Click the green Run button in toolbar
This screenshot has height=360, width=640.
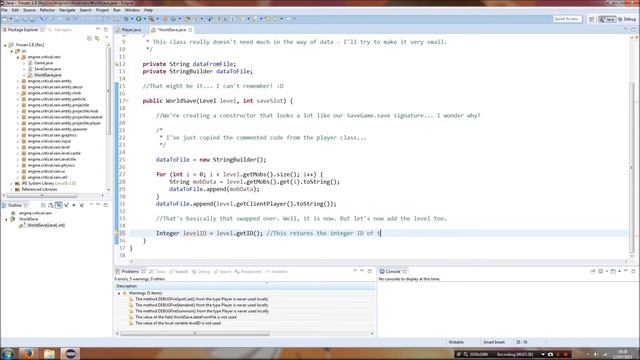click(x=139, y=19)
